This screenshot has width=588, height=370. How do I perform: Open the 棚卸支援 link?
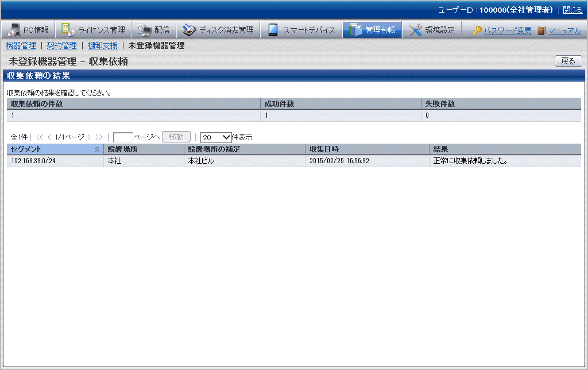[103, 46]
